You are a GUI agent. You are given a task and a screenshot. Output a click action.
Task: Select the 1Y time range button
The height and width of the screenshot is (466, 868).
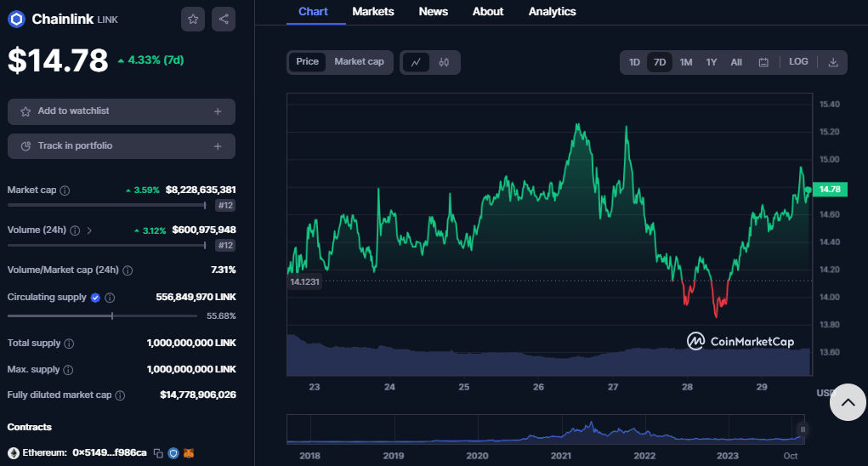coord(712,62)
